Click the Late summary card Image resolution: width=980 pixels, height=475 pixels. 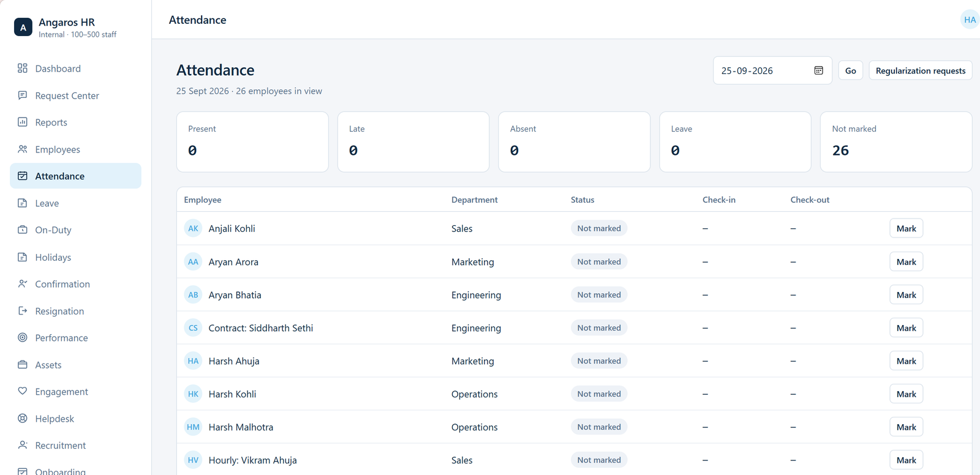413,141
